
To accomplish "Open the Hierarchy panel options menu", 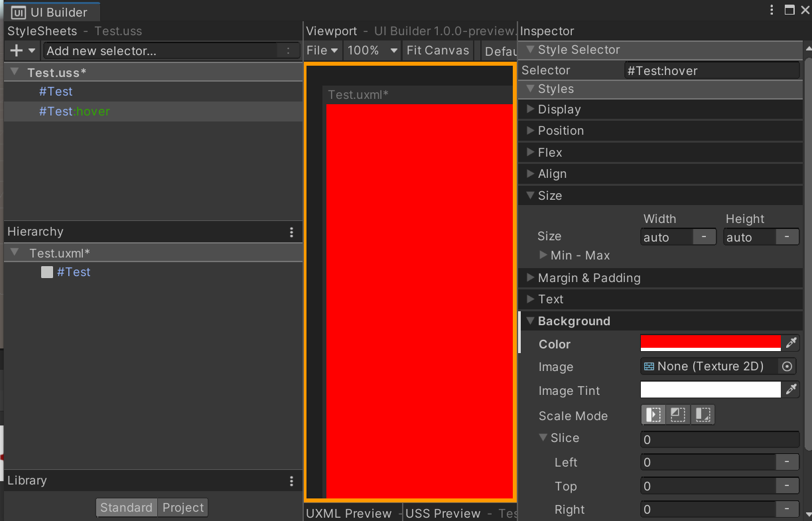I will click(x=291, y=232).
